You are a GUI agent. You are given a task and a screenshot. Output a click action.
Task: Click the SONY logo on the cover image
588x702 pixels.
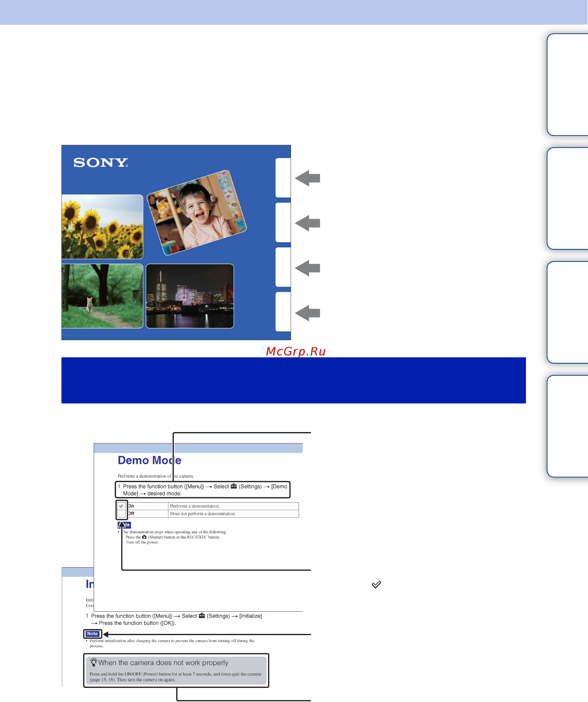coord(101,162)
